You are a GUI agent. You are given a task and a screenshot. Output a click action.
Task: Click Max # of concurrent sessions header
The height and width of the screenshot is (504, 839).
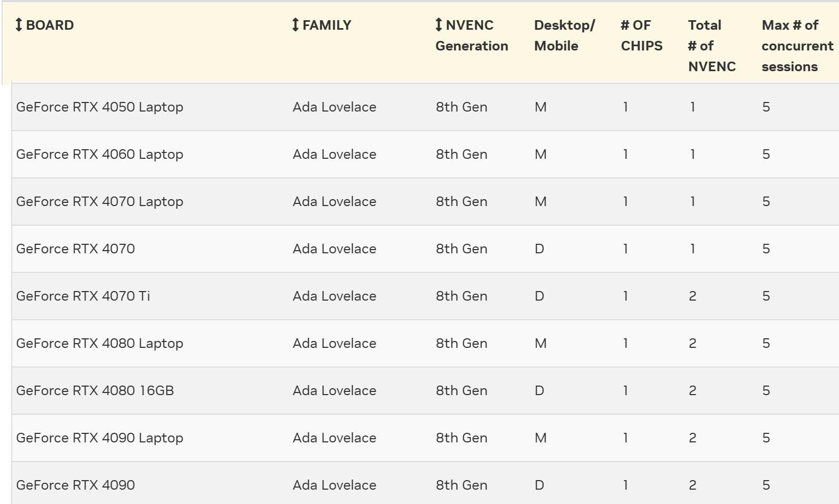797,46
